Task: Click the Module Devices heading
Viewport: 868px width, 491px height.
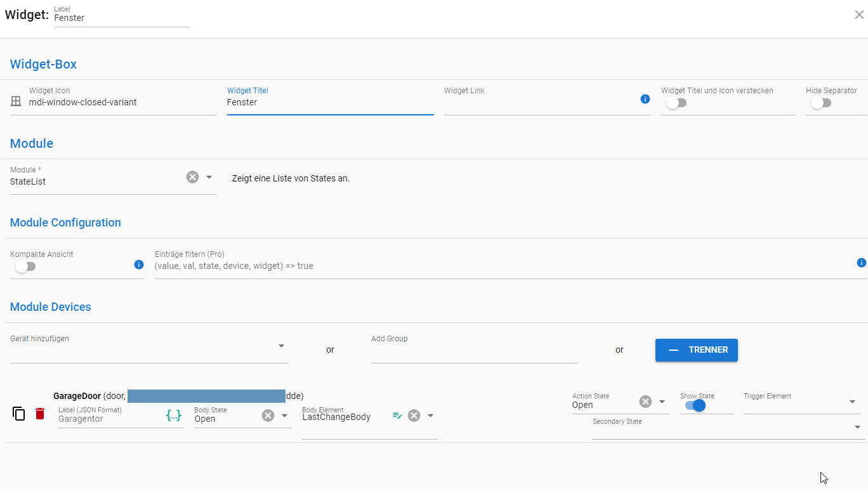Action: [51, 307]
